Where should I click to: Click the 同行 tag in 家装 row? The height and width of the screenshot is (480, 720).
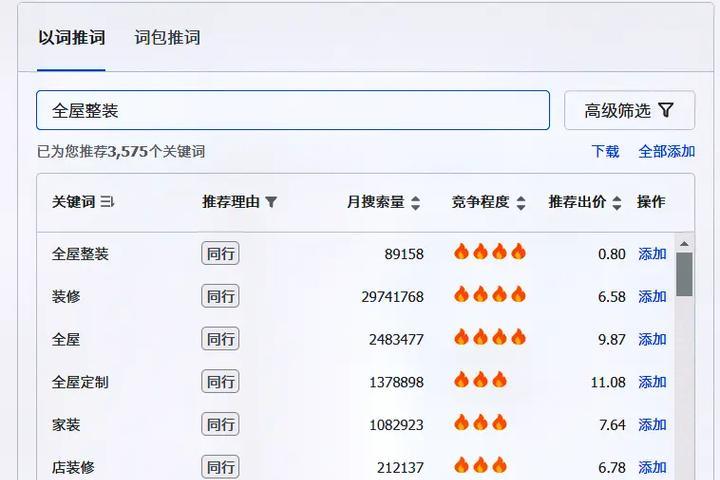coord(220,424)
